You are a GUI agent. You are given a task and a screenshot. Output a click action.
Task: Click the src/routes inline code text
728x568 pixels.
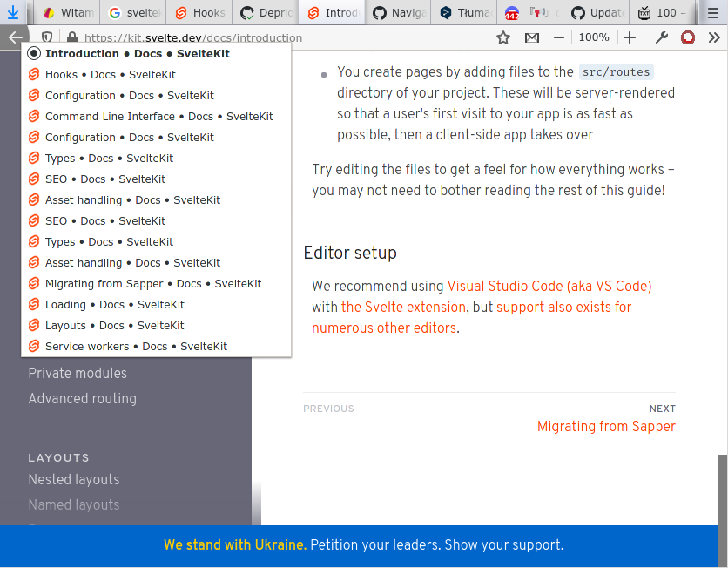click(617, 72)
